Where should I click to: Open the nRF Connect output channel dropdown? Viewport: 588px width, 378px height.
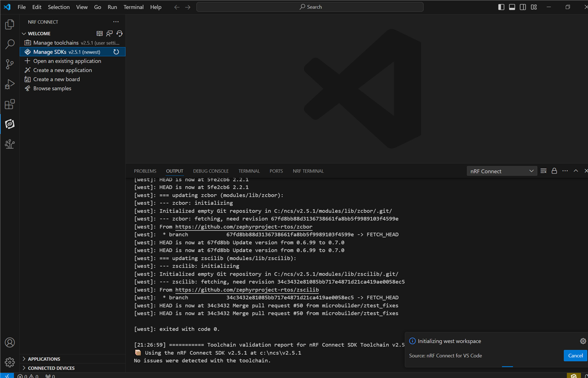point(502,171)
